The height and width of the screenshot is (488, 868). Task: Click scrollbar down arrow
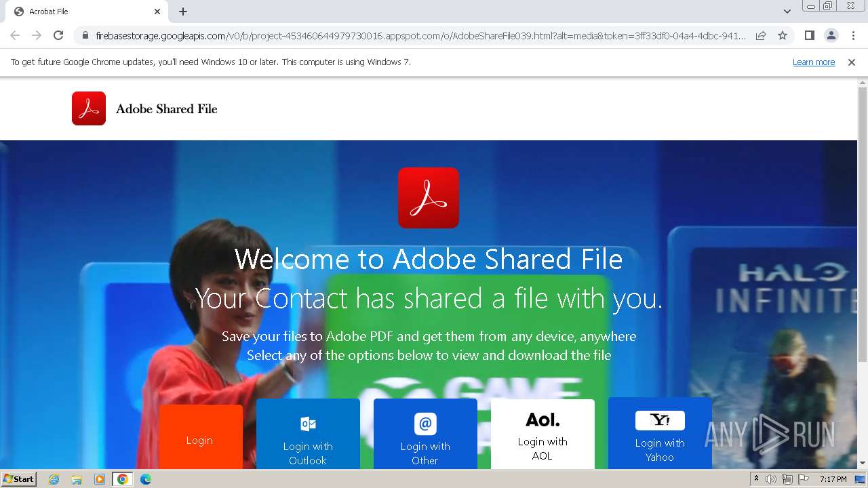pyautogui.click(x=863, y=464)
